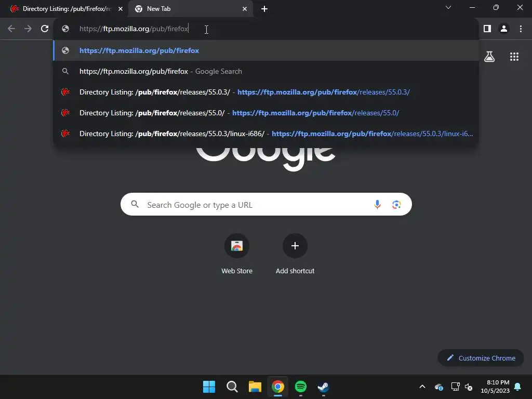Show hidden system tray icons
The height and width of the screenshot is (399, 532).
click(x=422, y=387)
